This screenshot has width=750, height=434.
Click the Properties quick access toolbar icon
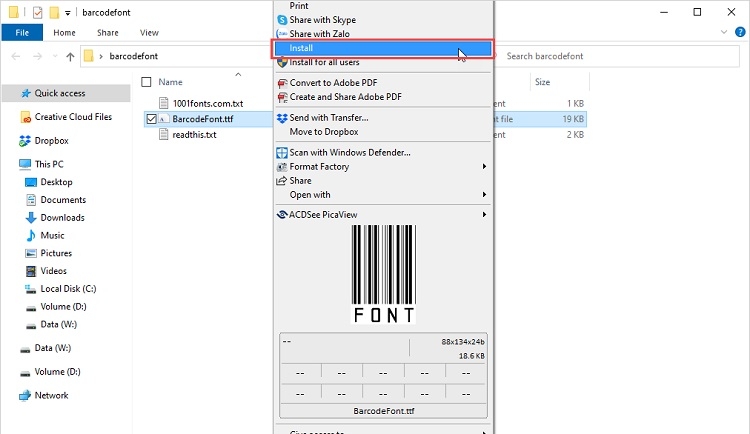point(38,12)
